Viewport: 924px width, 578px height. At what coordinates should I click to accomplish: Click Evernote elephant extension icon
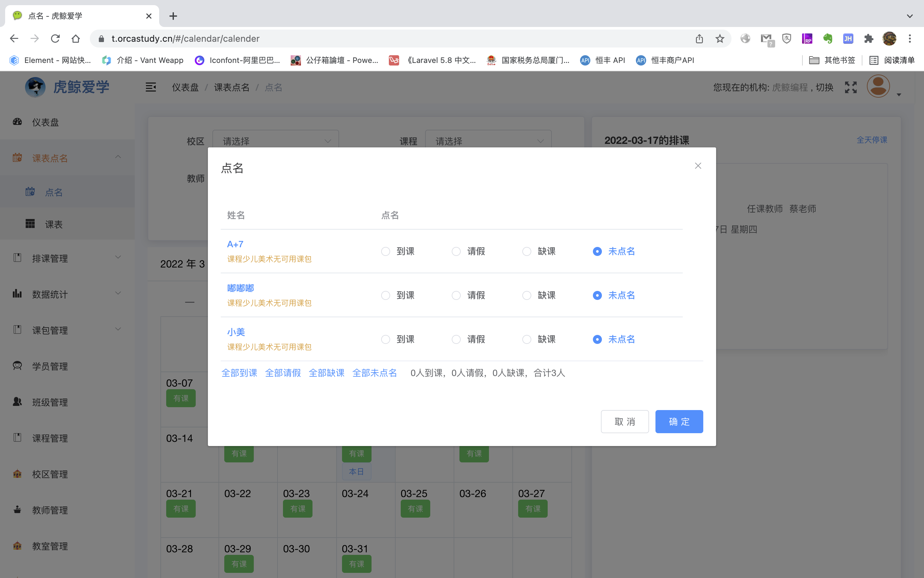(x=827, y=39)
